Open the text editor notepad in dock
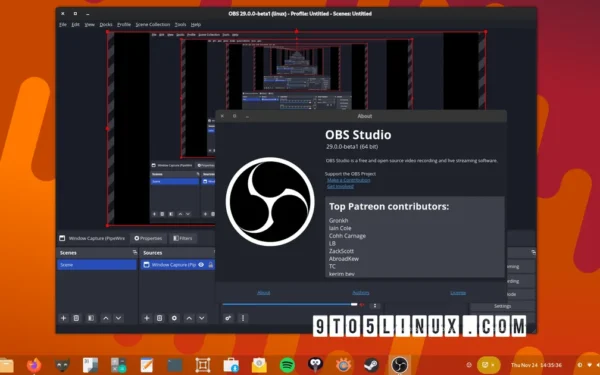 (147, 365)
